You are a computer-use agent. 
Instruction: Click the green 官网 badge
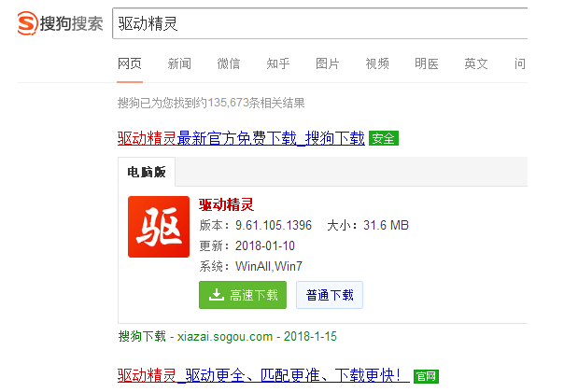tap(426, 376)
